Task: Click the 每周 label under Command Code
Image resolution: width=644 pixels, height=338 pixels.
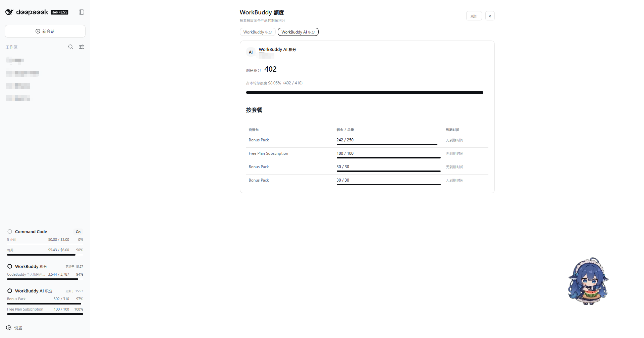Action: point(10,250)
